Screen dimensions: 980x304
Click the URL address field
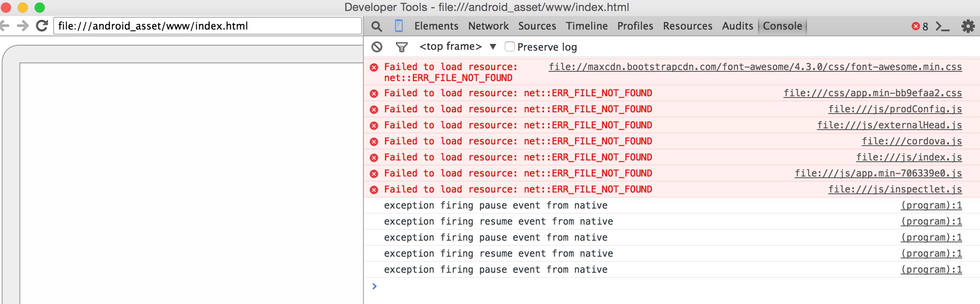207,26
